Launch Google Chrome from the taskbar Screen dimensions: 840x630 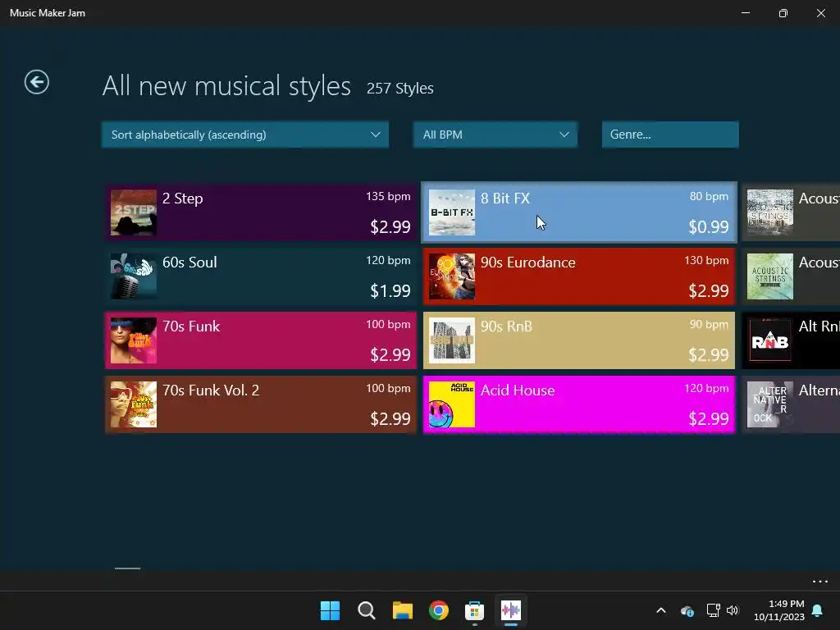(438, 610)
